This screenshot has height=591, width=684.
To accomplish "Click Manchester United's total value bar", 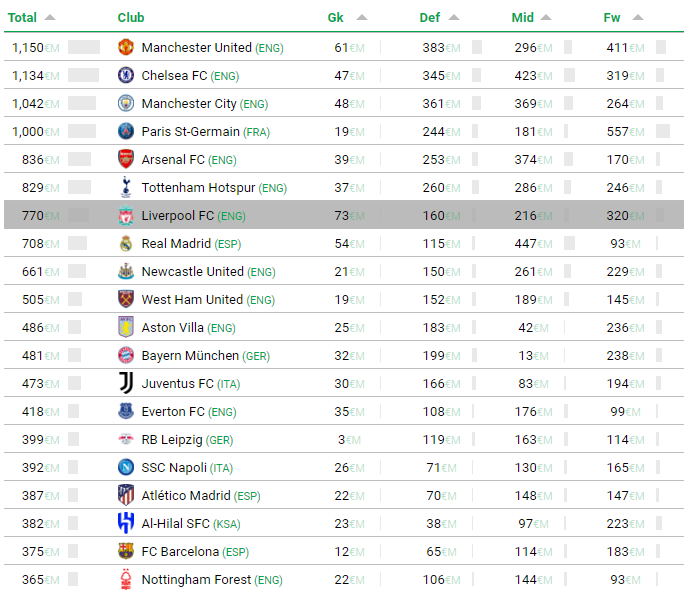I will click(84, 47).
